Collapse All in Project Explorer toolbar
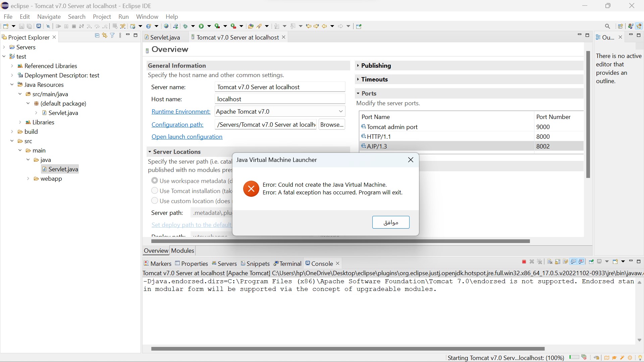The height and width of the screenshot is (362, 644). (97, 35)
